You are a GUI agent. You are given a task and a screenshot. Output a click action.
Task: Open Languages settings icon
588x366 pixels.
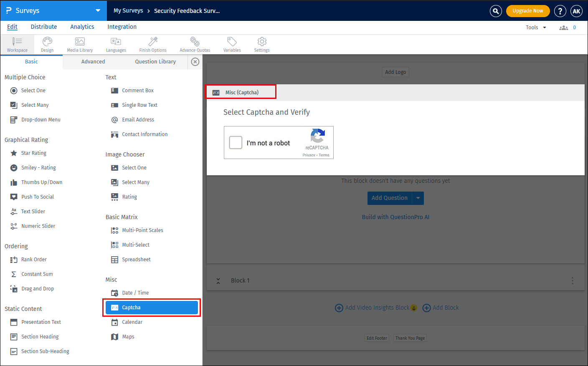116,44
